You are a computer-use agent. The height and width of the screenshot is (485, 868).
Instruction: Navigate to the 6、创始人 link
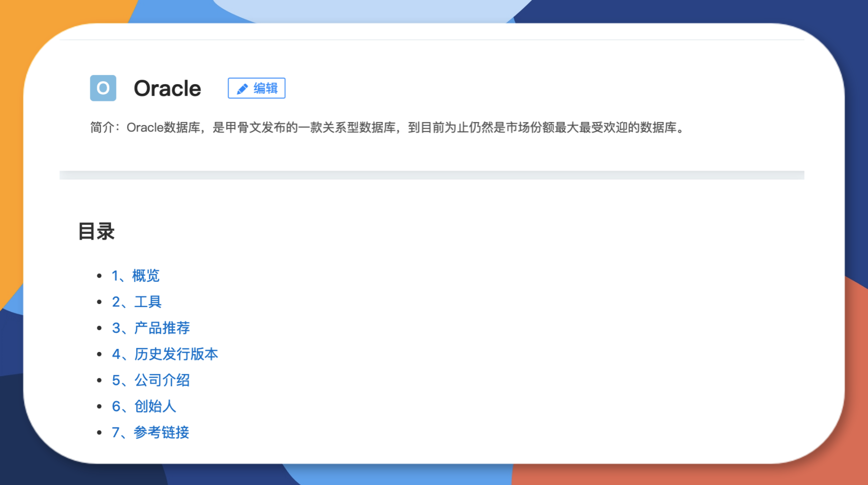point(143,406)
